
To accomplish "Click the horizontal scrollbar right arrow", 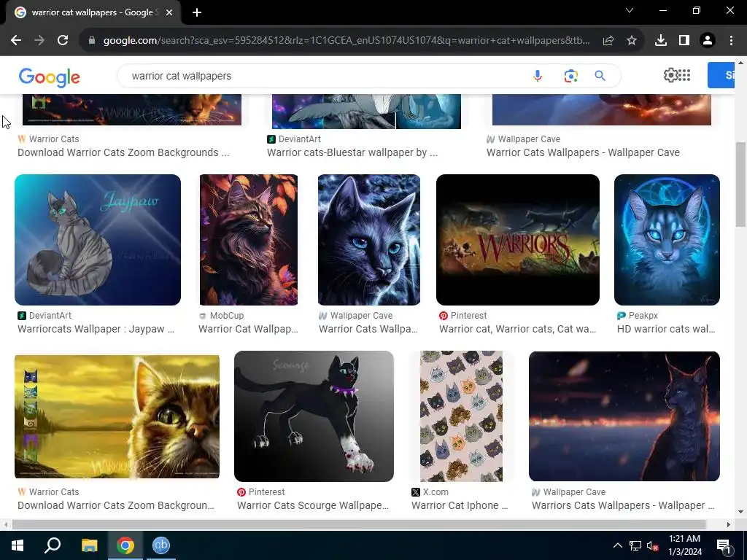I will (x=729, y=524).
